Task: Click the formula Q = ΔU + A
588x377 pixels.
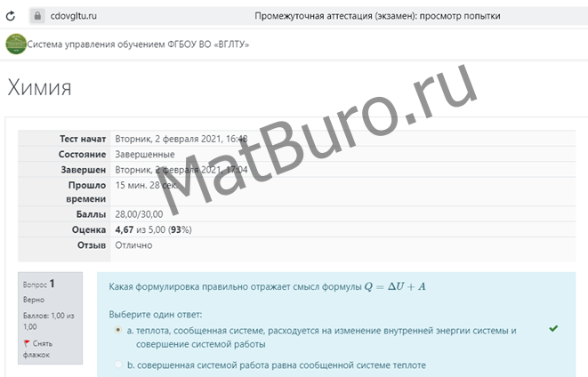Action: pyautogui.click(x=395, y=286)
